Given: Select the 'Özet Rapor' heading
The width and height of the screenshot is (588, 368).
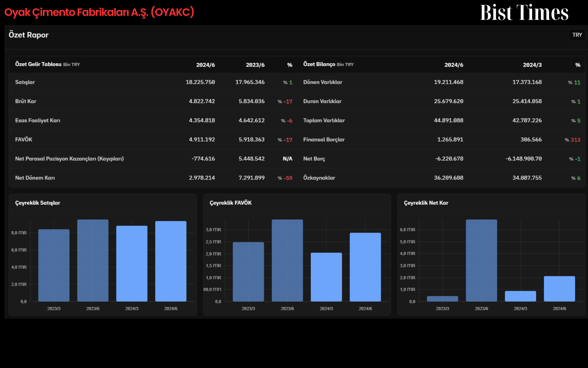Looking at the screenshot, I should tap(29, 35).
